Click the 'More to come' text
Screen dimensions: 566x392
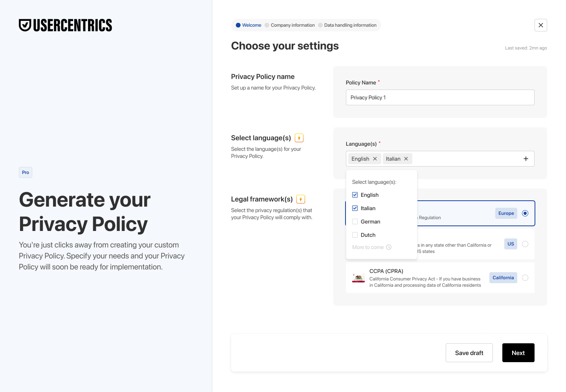pyautogui.click(x=368, y=247)
